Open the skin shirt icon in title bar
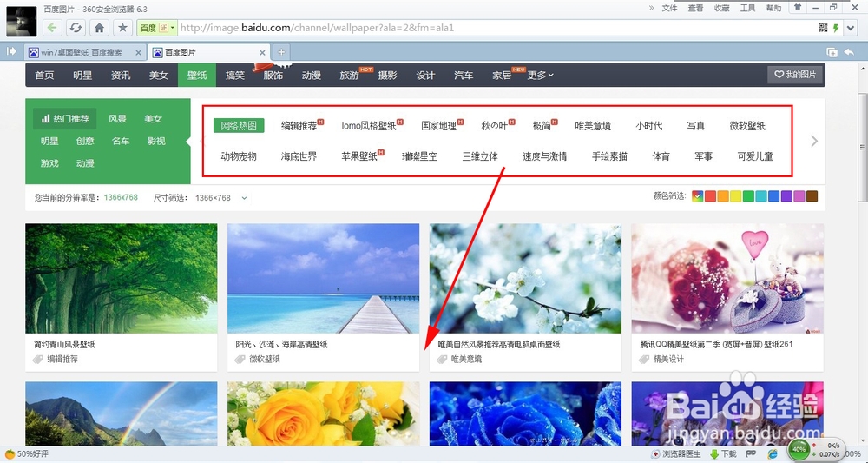The image size is (868, 463). [x=798, y=8]
